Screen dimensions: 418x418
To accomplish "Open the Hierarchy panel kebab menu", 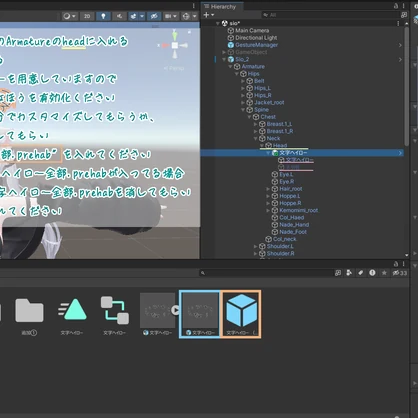I will [x=403, y=6].
